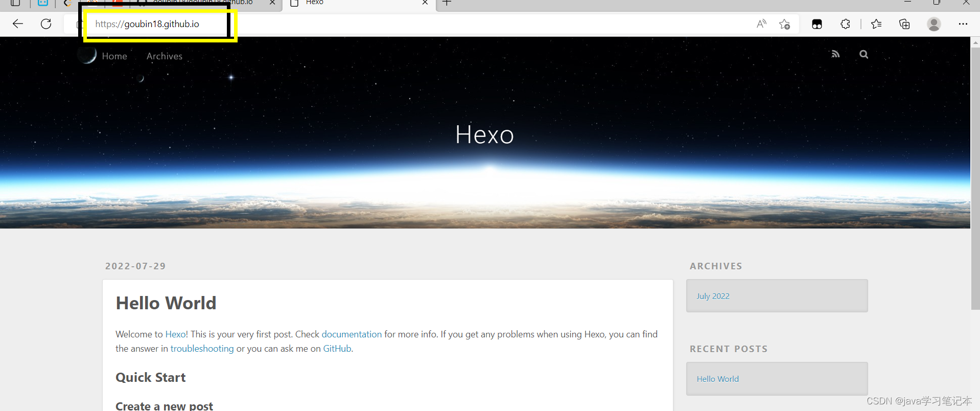Open the dark browser extension icon
Screen dimensions: 980x411
[817, 24]
